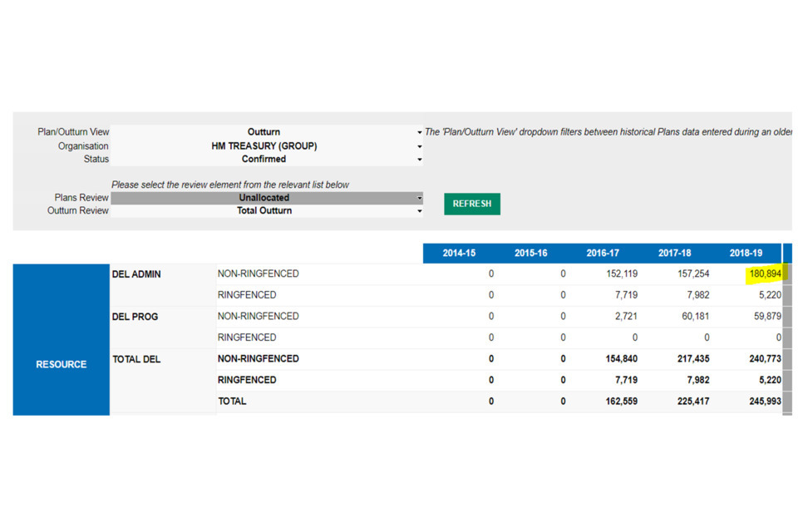The width and height of the screenshot is (798, 532).
Task: Click the 2016-17 column header
Action: tap(603, 254)
